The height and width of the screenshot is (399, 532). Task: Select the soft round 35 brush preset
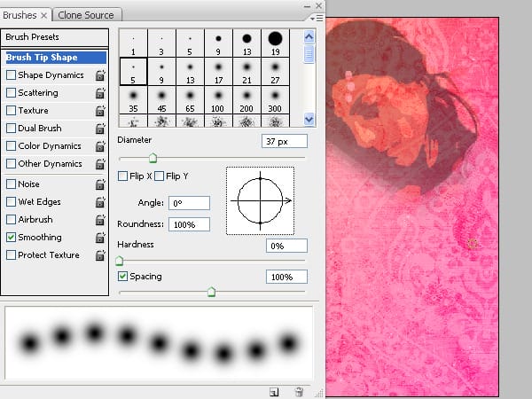[x=133, y=100]
